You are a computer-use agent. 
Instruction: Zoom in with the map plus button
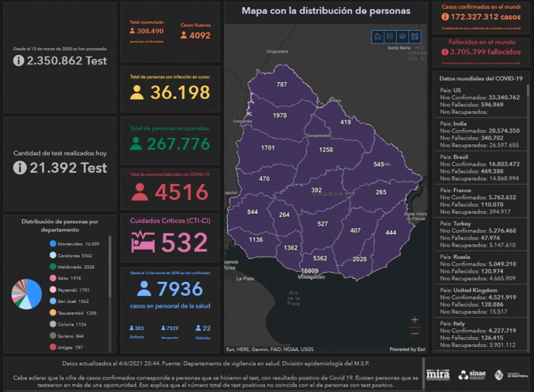click(415, 320)
